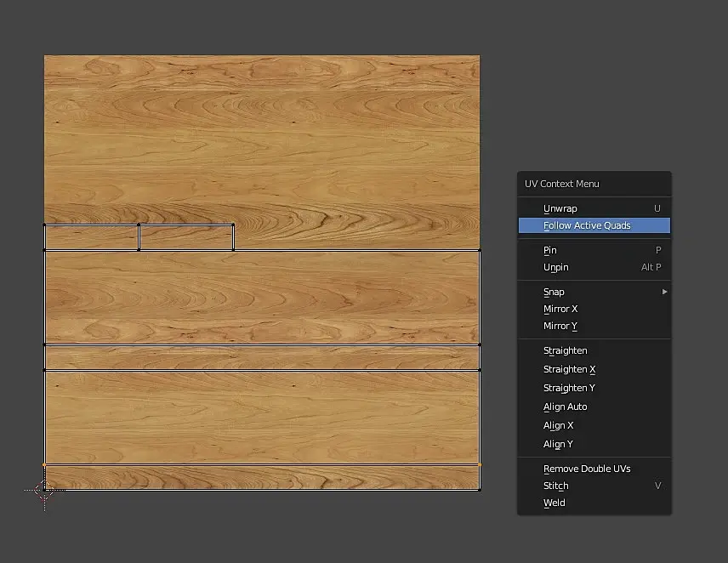Image resolution: width=728 pixels, height=563 pixels.
Task: Choose Unpin to release pinned UVs
Action: (x=556, y=267)
